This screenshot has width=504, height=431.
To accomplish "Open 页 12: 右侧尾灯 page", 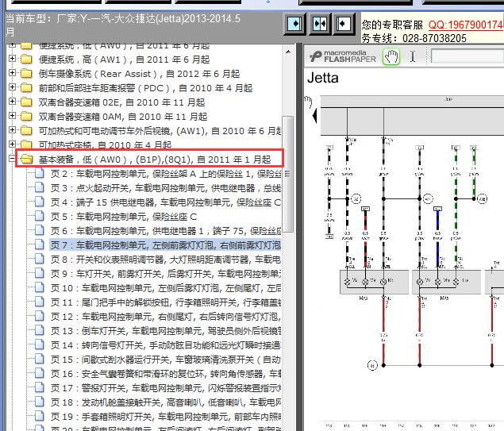I will tap(166, 317).
